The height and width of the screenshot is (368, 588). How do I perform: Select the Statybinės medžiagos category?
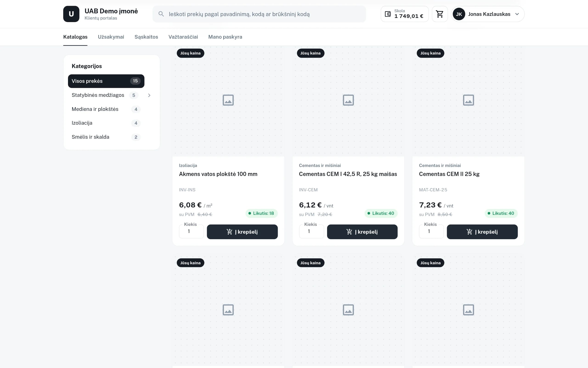(x=98, y=95)
